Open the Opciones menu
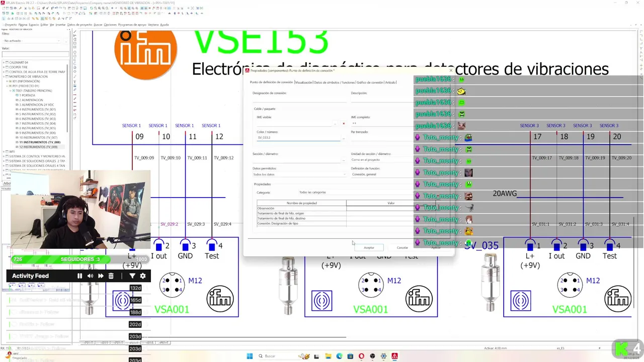This screenshot has width=644, height=362. (110, 25)
